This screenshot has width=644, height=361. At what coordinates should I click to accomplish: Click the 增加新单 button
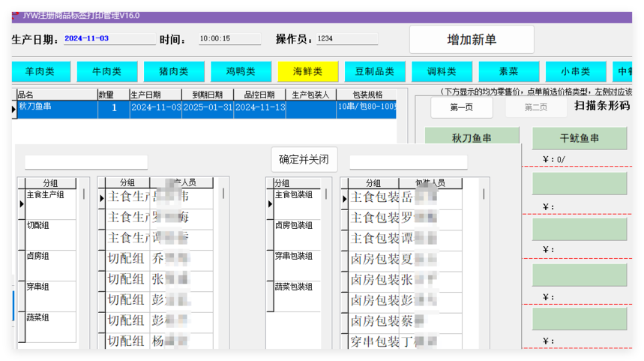tap(472, 40)
